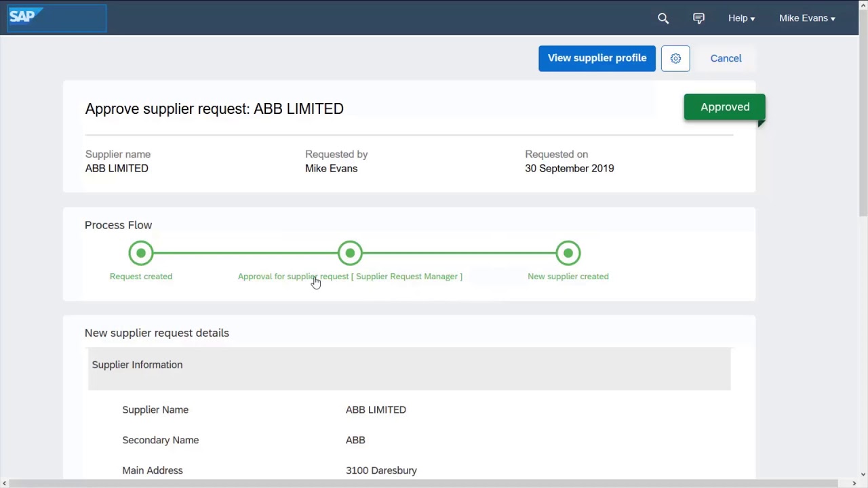Click the Supplier Information section header
This screenshot has height=488, width=868.
coord(409,369)
